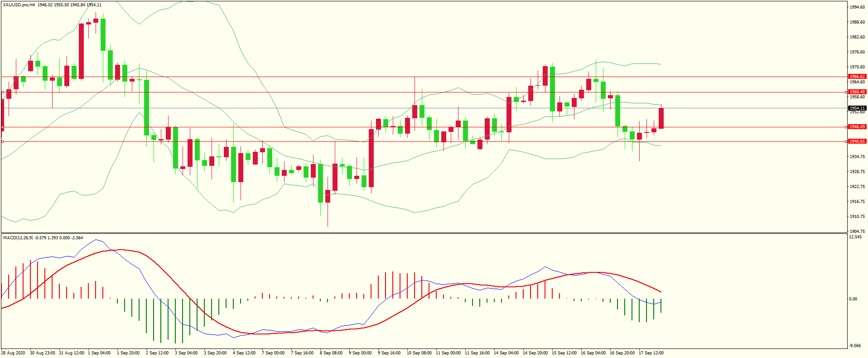The image size is (868, 358).
Task: Click the 3 Sep 04:00 time label
Action: tap(186, 353)
